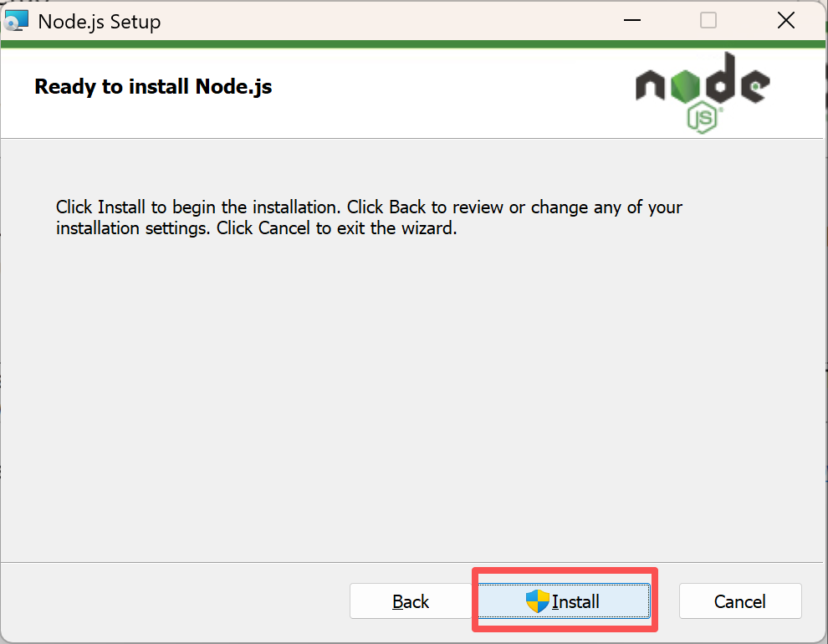The image size is (828, 644).
Task: Close the Node.js Setup dialog
Action: 785,21
